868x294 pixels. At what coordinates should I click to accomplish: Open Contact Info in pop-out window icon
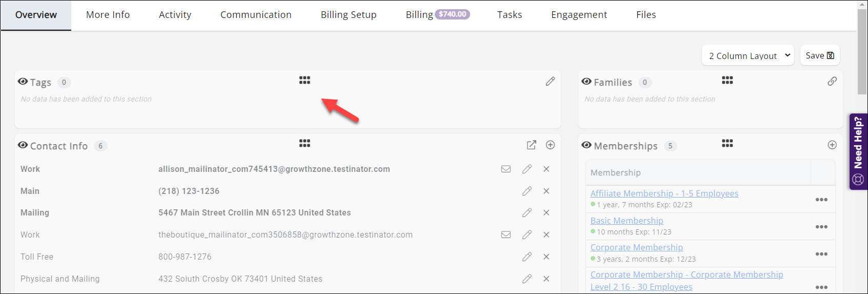(x=532, y=145)
